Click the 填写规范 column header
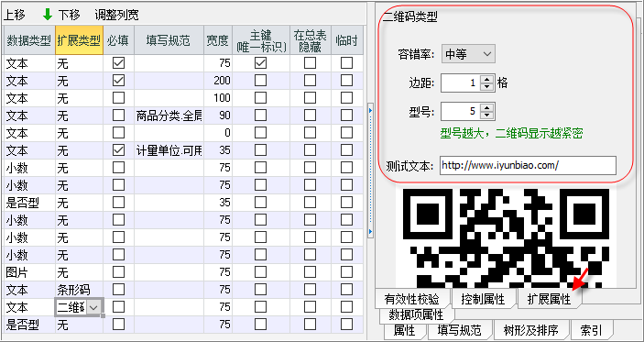 click(x=169, y=39)
